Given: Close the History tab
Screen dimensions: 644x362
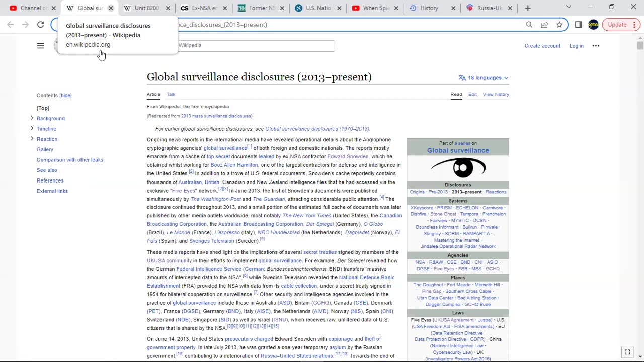Looking at the screenshot, I should pos(453,8).
